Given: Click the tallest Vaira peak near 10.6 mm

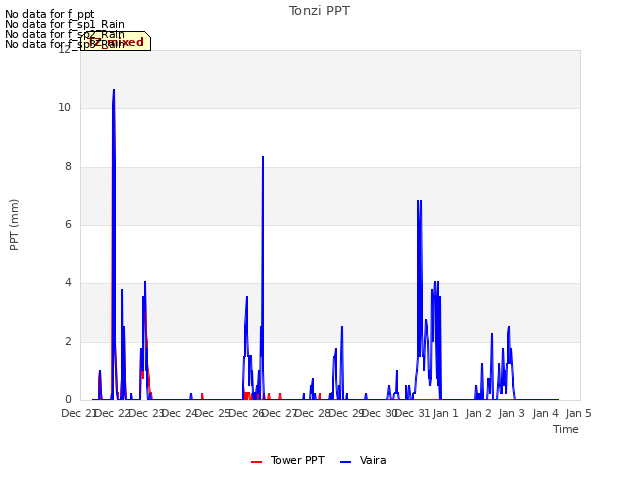Looking at the screenshot, I should click(114, 90).
